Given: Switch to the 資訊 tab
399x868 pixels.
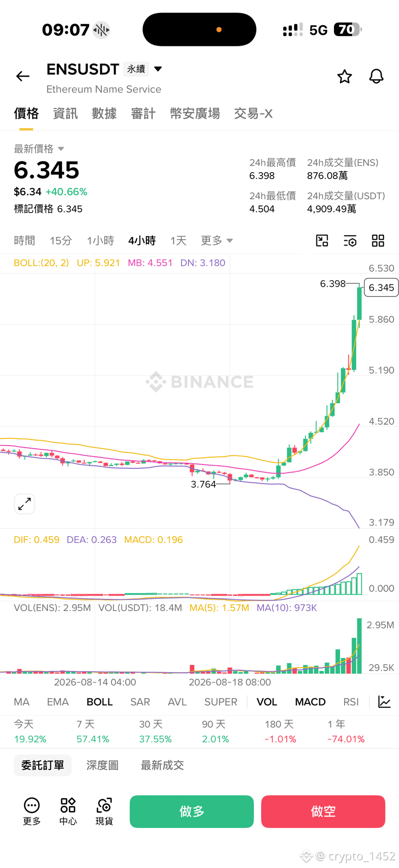Looking at the screenshot, I should tap(65, 114).
